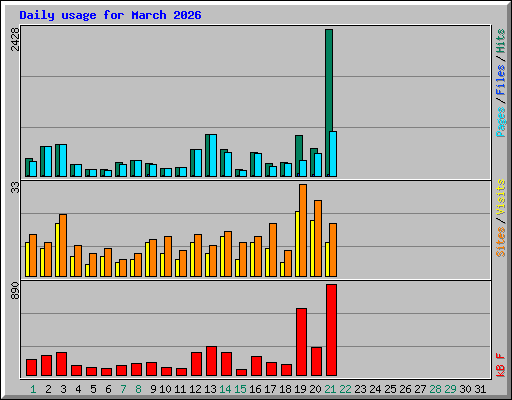The image size is (512, 400).
Task: Click day label 13 on the x-axis
Action: 210,389
